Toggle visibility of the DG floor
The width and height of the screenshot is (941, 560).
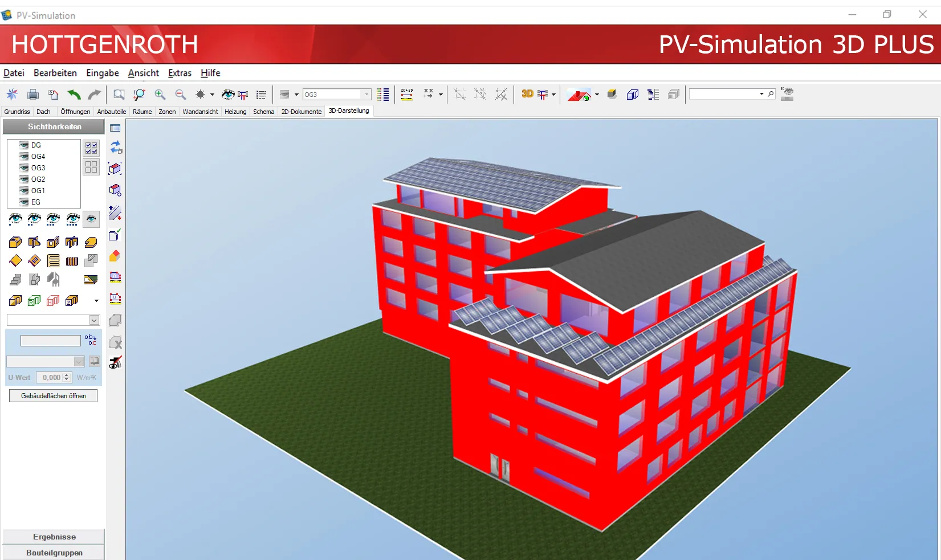pyautogui.click(x=24, y=145)
